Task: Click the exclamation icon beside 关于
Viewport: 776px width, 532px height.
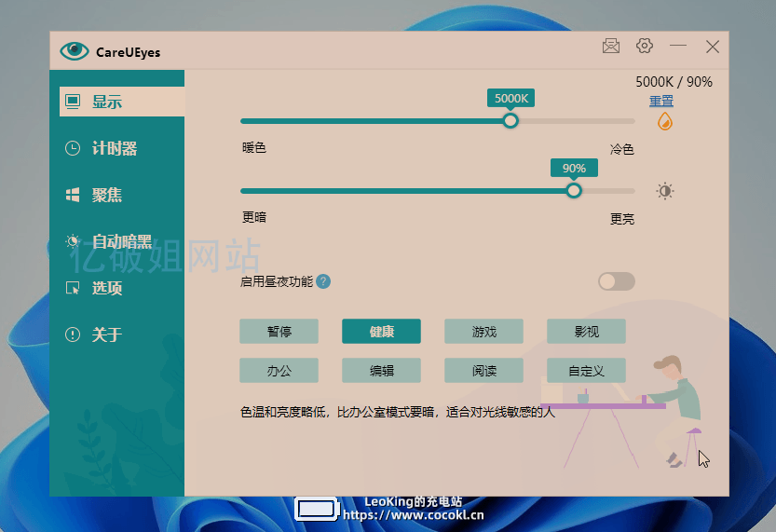Action: pos(73,334)
